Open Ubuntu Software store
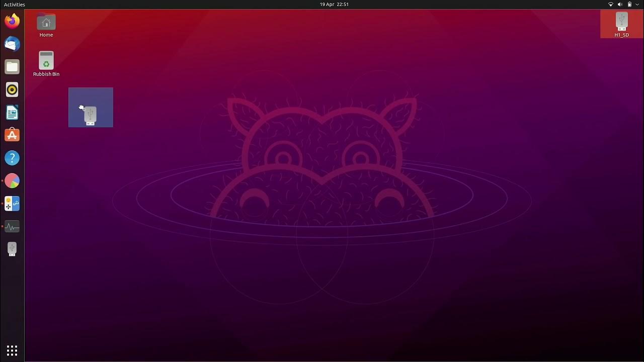This screenshot has height=362, width=644. click(x=12, y=135)
